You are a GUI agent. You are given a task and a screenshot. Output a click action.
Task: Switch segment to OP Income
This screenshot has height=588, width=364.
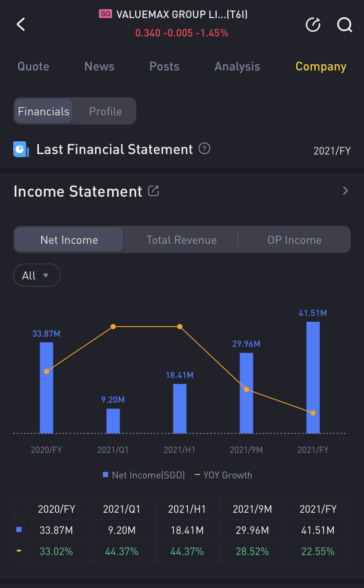295,240
